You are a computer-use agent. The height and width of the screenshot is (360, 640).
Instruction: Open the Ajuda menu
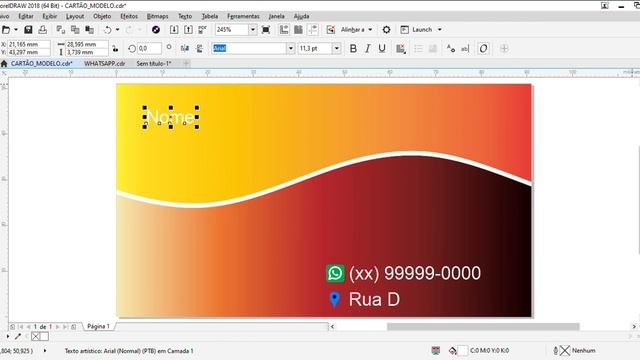tap(302, 16)
